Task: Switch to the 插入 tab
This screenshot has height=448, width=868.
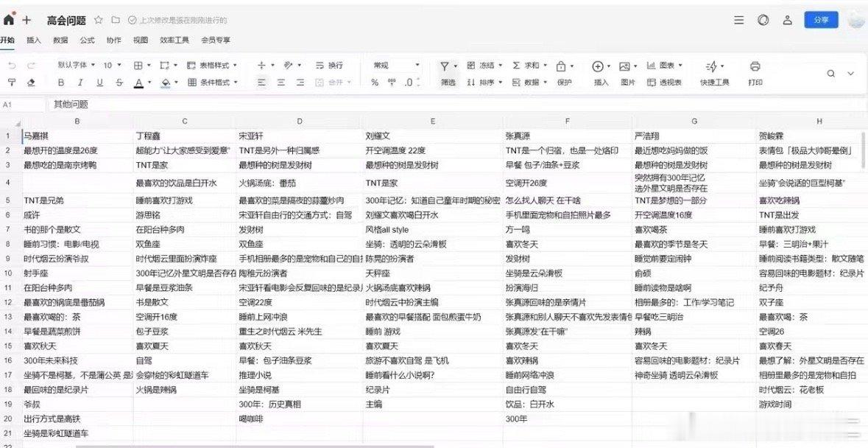Action: tap(34, 40)
